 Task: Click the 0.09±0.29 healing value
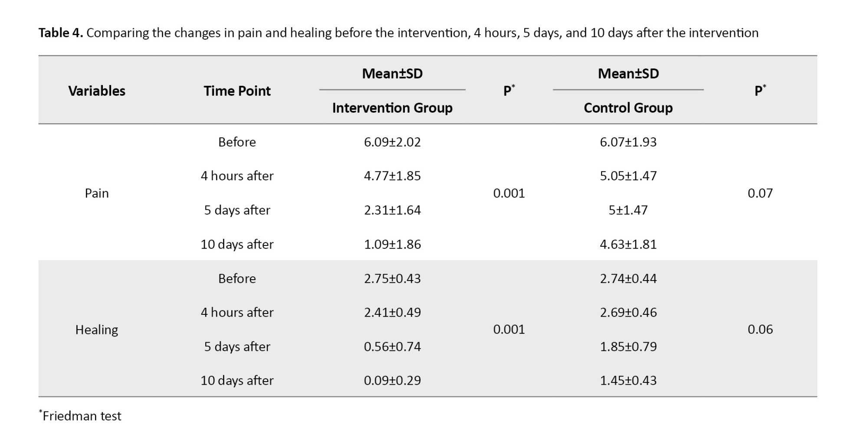point(392,380)
